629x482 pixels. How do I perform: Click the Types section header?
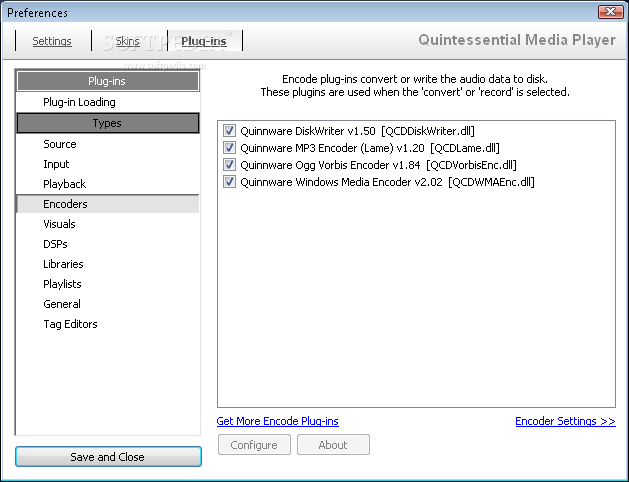[108, 123]
